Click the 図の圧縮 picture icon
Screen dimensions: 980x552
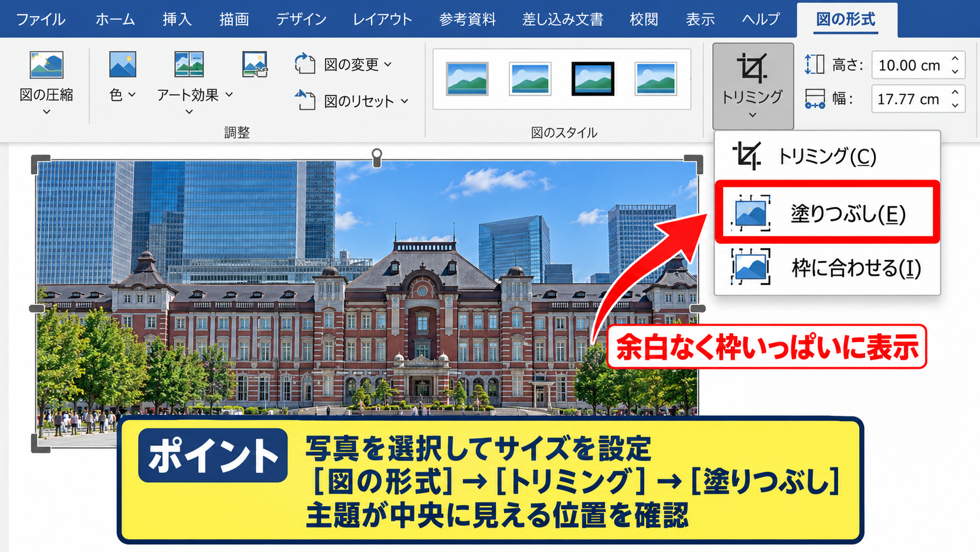[x=46, y=65]
